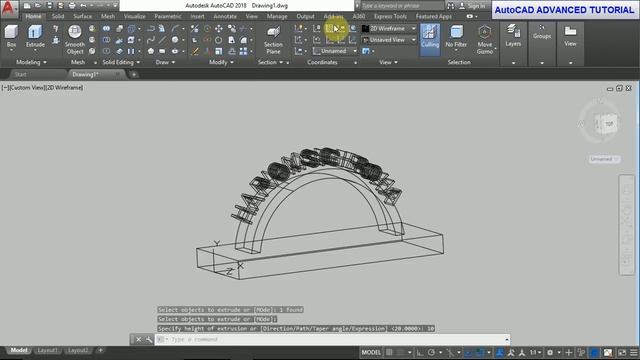Image resolution: width=640 pixels, height=360 pixels.
Task: Click the status bar customization menu icon
Action: pyautogui.click(x=634, y=352)
